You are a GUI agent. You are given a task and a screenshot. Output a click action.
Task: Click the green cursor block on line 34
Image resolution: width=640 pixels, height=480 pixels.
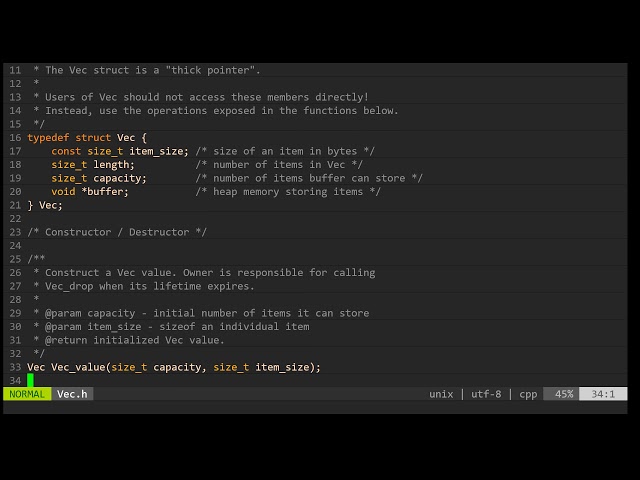pos(30,380)
